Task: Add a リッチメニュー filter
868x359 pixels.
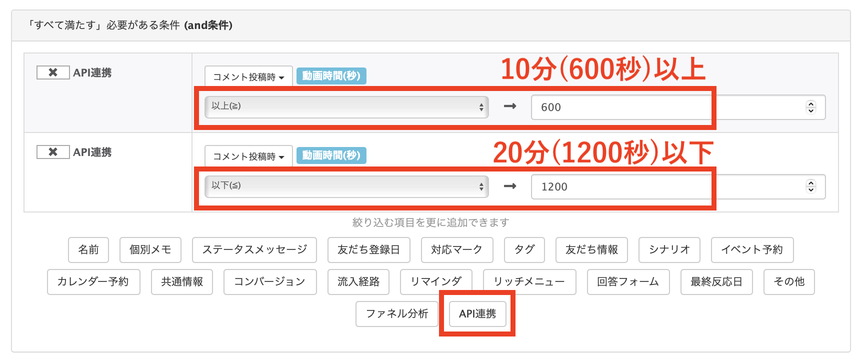Action: point(529,282)
